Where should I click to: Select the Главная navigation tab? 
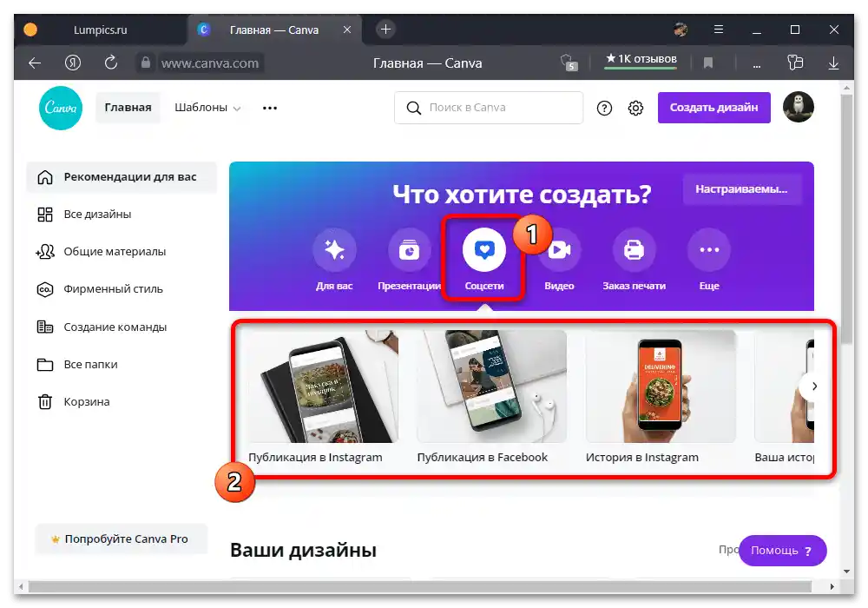click(128, 108)
